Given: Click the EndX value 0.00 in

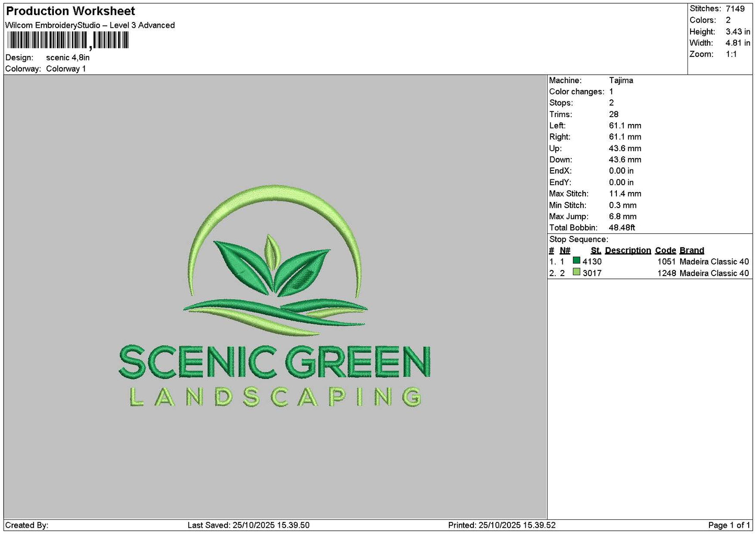Looking at the screenshot, I should click(621, 171).
